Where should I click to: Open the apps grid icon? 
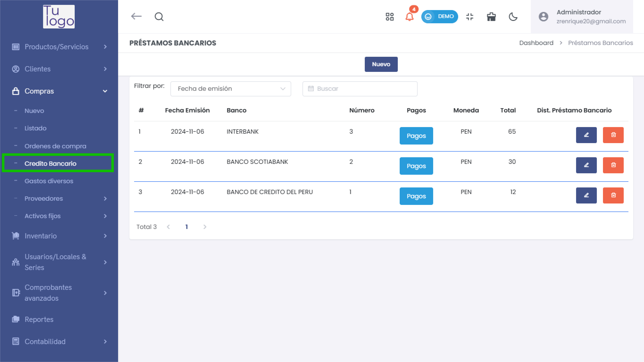389,17
